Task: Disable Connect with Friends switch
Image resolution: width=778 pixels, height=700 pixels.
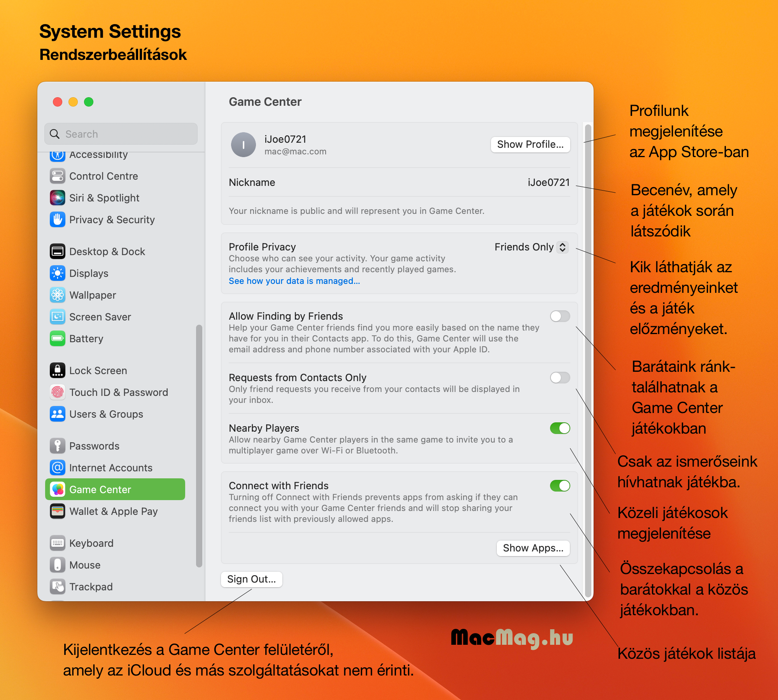Action: (x=560, y=486)
